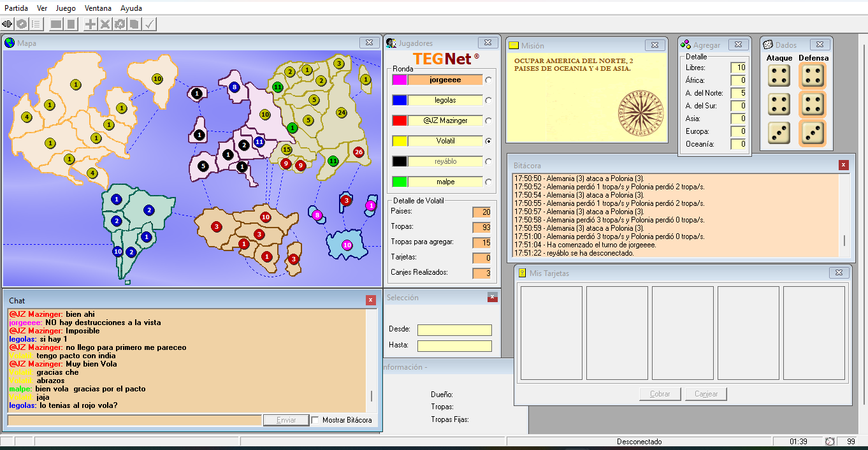The image size is (868, 450).
Task: Close the Bitácora panel
Action: [x=844, y=165]
